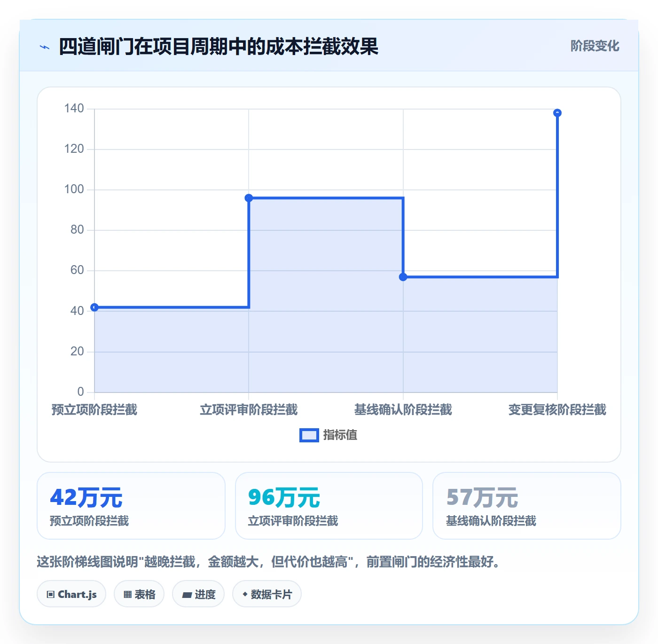Click the data point for 基线确认阶段拦截
Screen dimensions: 658x644
(403, 277)
